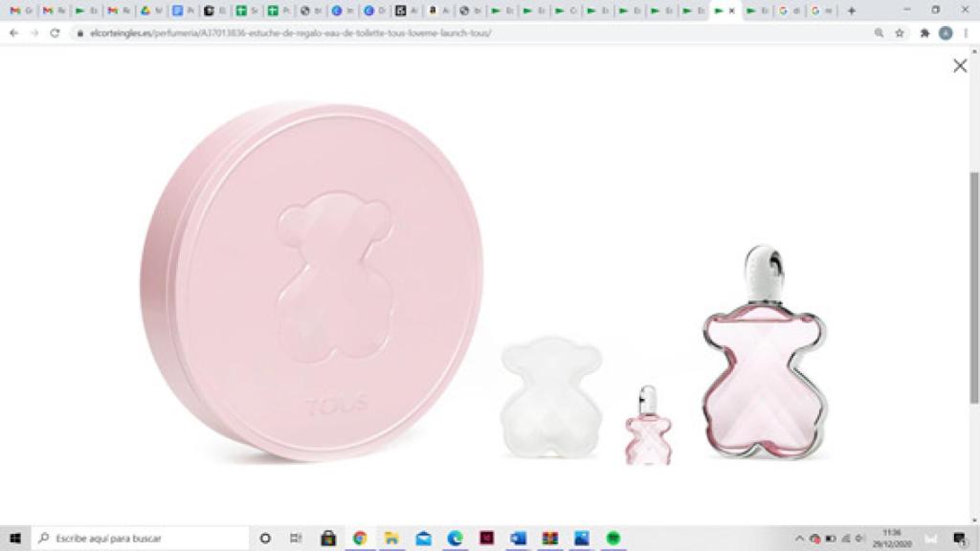Viewport: 980px width, 551px height.
Task: Open Cortana from the taskbar
Action: click(x=265, y=538)
